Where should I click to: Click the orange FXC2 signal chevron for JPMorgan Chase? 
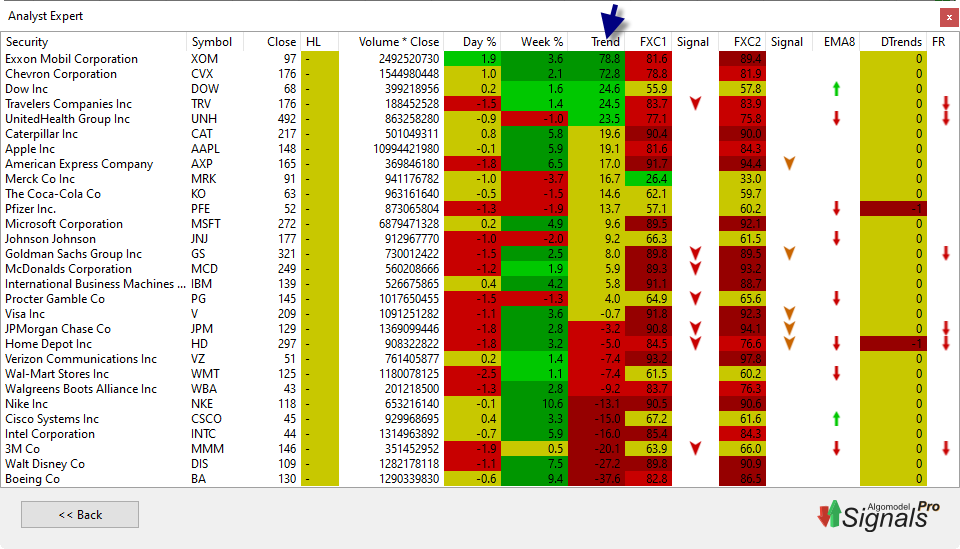click(789, 329)
